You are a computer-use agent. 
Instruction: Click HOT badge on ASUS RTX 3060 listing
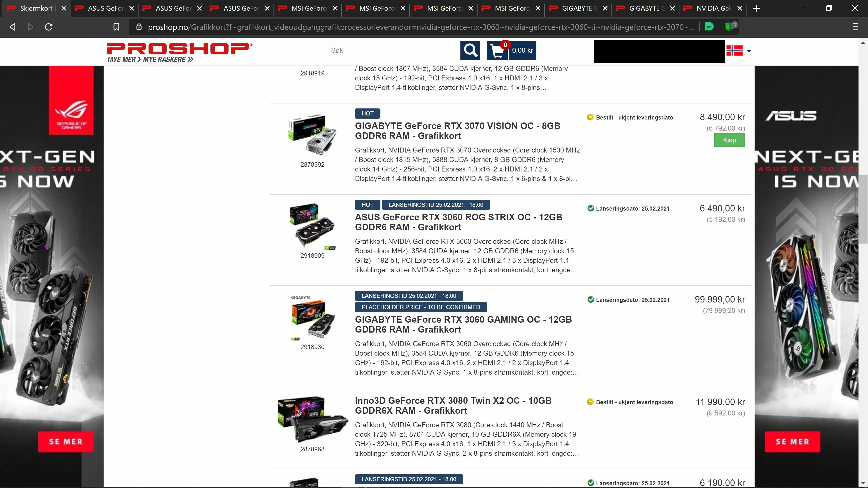tap(367, 205)
